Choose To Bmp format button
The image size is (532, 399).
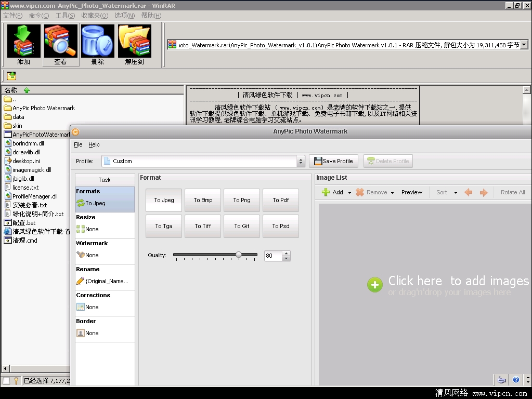coord(203,200)
